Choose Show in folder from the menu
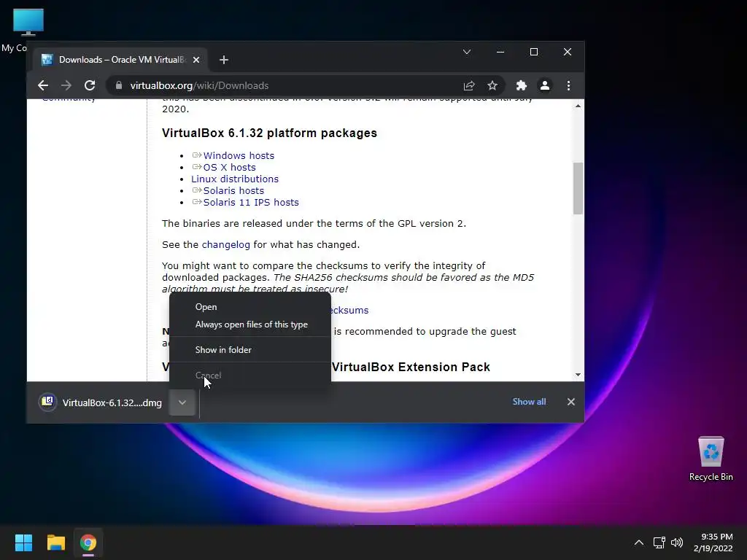 [x=250, y=350]
